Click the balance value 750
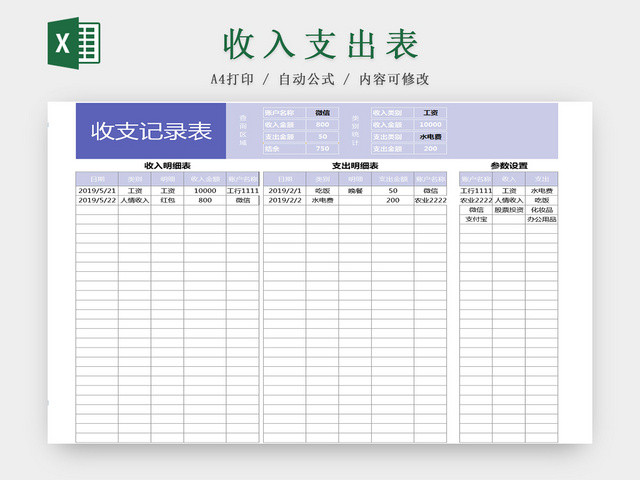The width and height of the screenshot is (640, 480). 322,149
